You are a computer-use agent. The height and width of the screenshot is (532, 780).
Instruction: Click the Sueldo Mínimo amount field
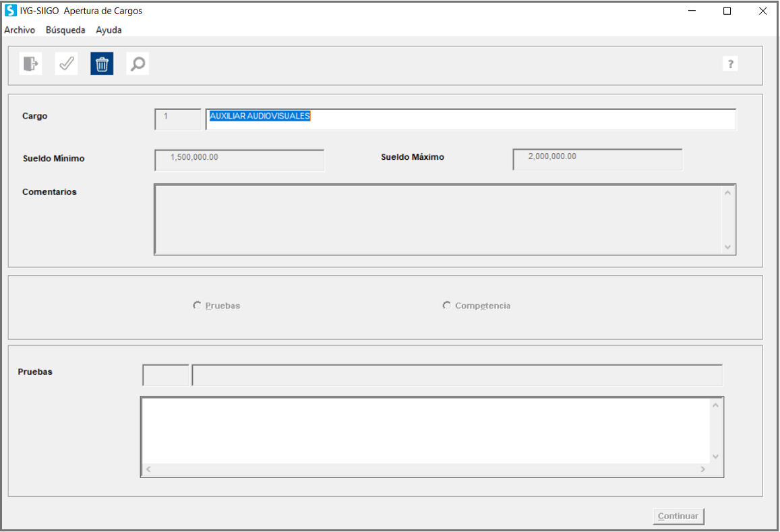click(x=239, y=160)
